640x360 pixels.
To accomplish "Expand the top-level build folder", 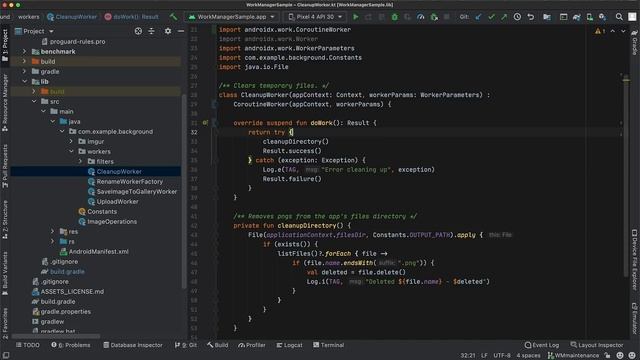I will click(x=24, y=61).
